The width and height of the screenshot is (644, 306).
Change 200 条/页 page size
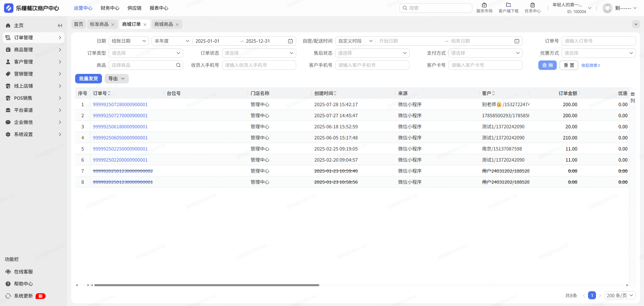point(620,296)
